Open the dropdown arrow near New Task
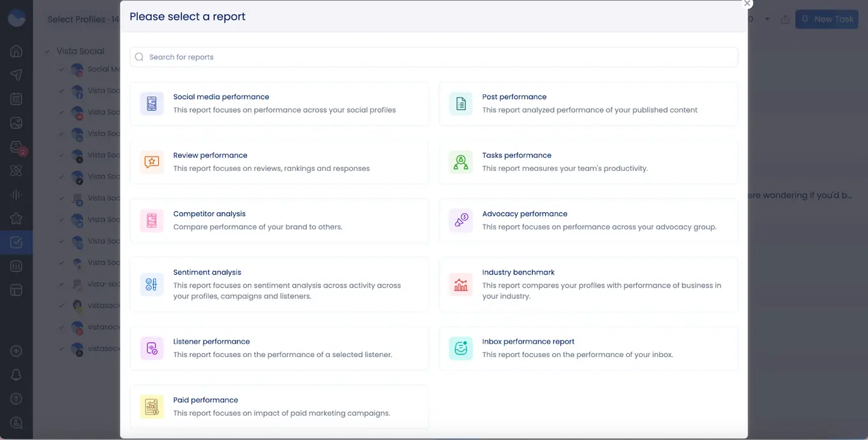Image resolution: width=868 pixels, height=440 pixels. tap(767, 19)
